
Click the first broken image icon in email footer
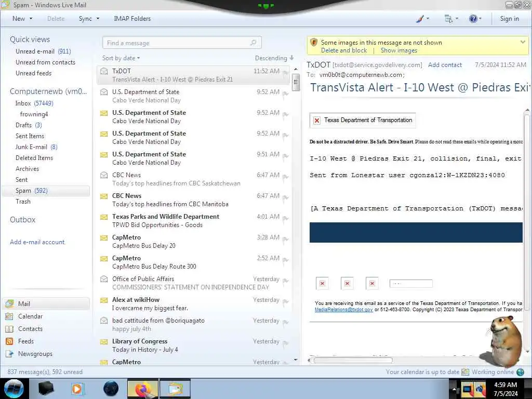coord(322,284)
